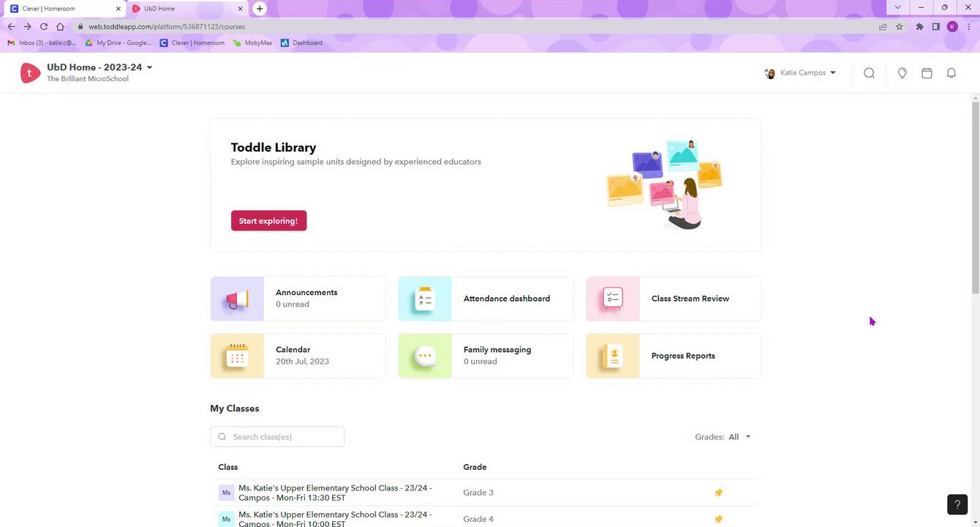Unpin the Grade 4 class pin

(718, 519)
